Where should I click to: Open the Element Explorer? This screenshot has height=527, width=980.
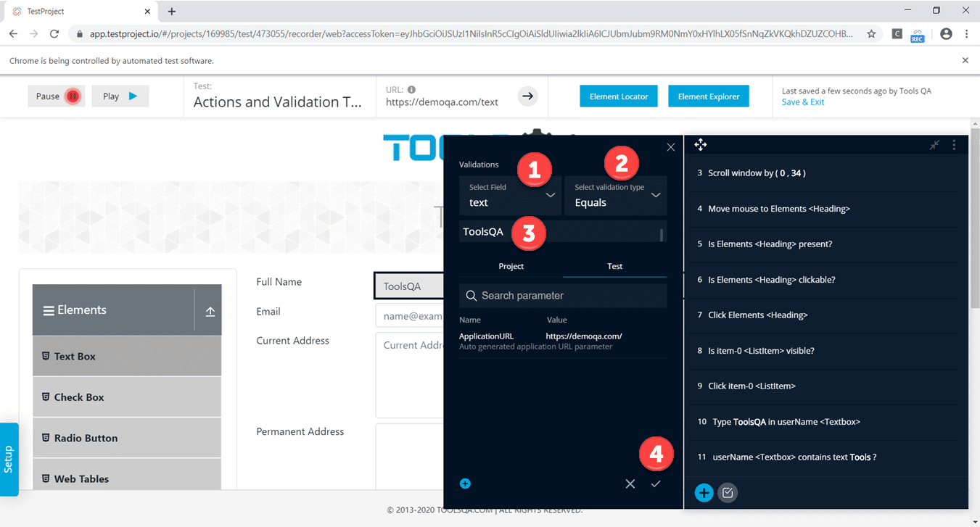(709, 96)
